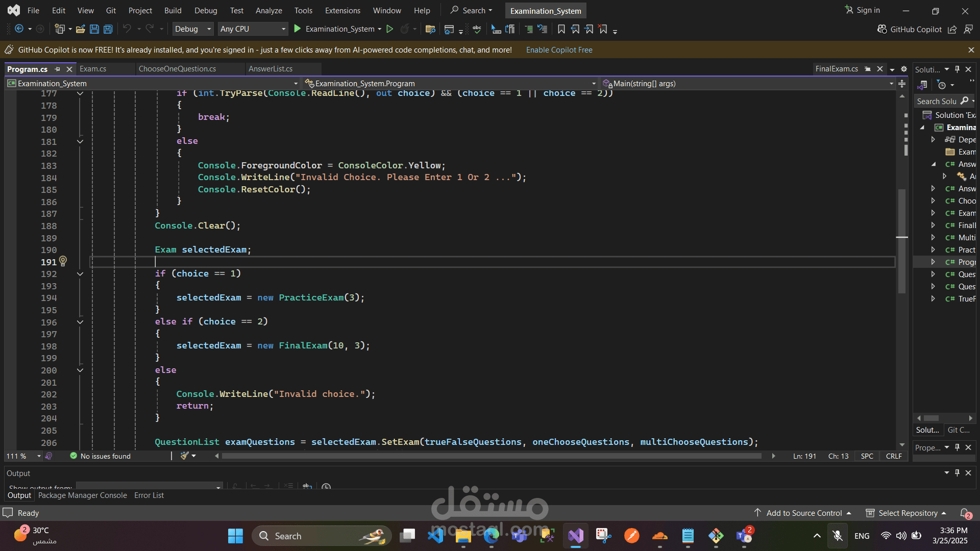
Task: Toggle pin on Program.cs tab
Action: click(58, 69)
